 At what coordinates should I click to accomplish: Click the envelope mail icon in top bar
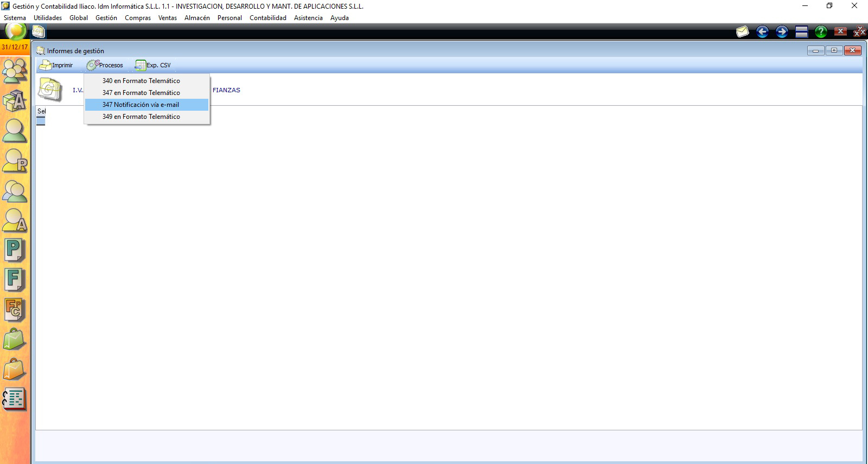742,32
